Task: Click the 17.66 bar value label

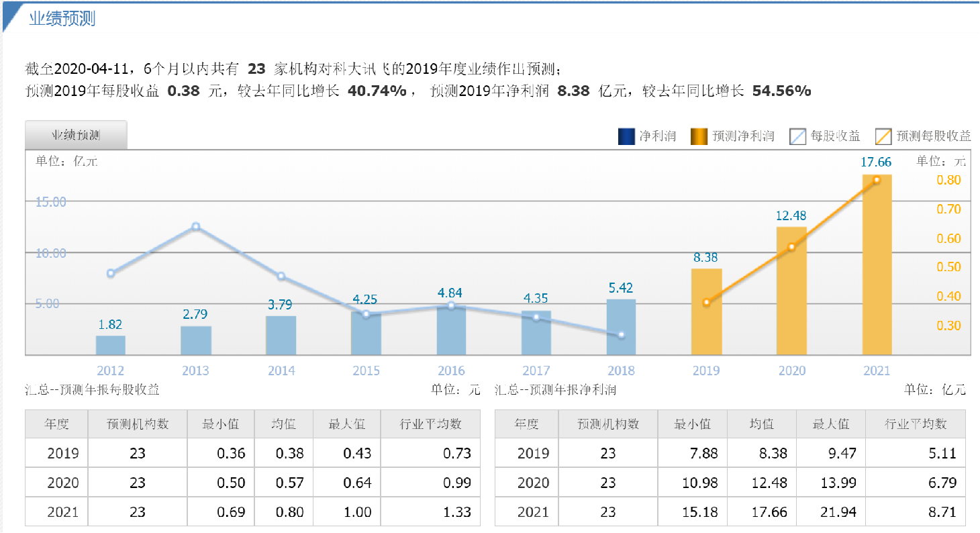Action: 876,162
